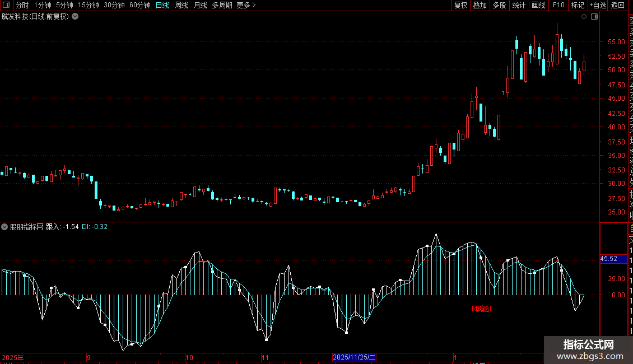Click the 50.00 price axis label
The image size is (633, 364).
616,70
